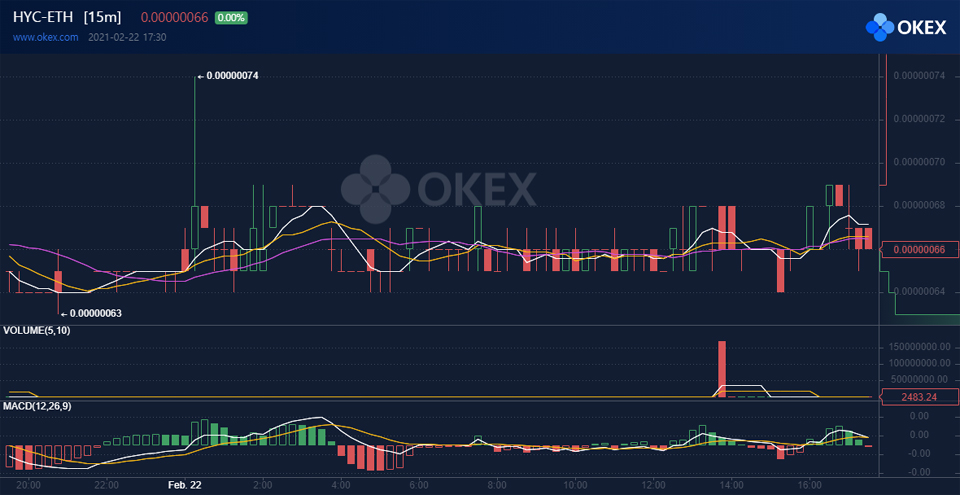
Task: Click the 6:00 time axis label
Action: 419,484
